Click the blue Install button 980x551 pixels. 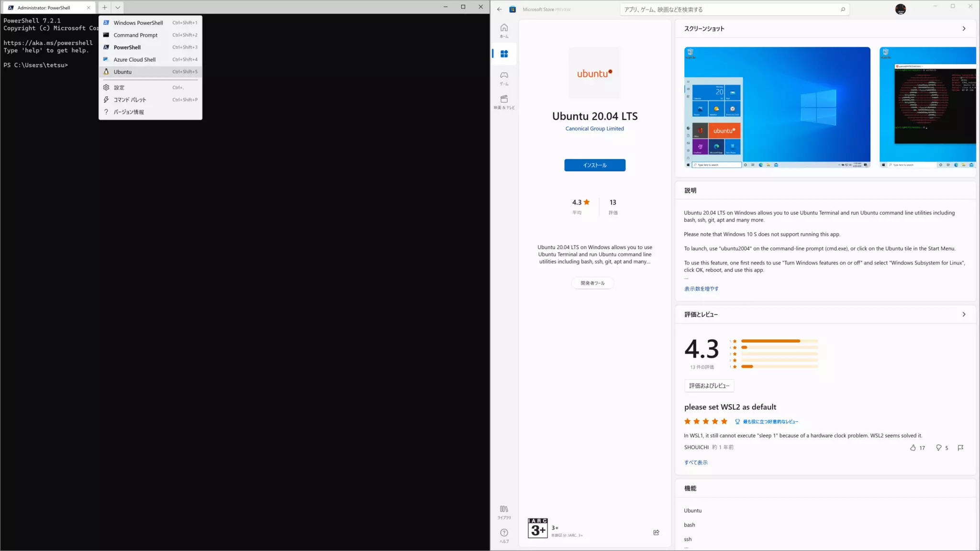[594, 165]
